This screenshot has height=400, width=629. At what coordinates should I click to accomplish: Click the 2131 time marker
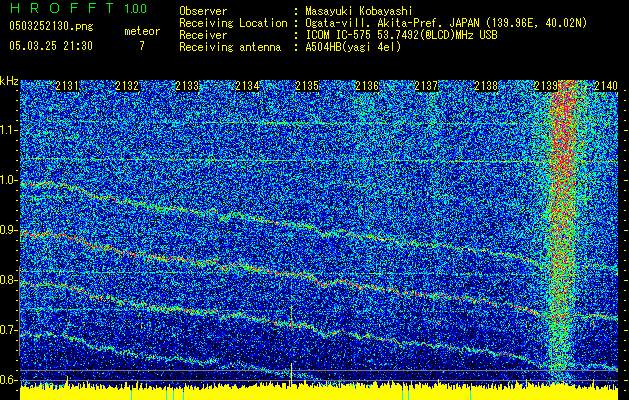tap(67, 86)
